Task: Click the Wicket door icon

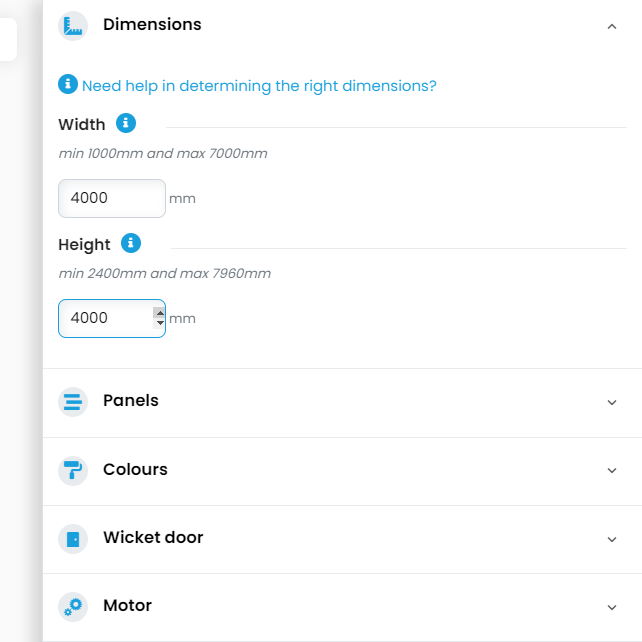Action: [x=73, y=539]
